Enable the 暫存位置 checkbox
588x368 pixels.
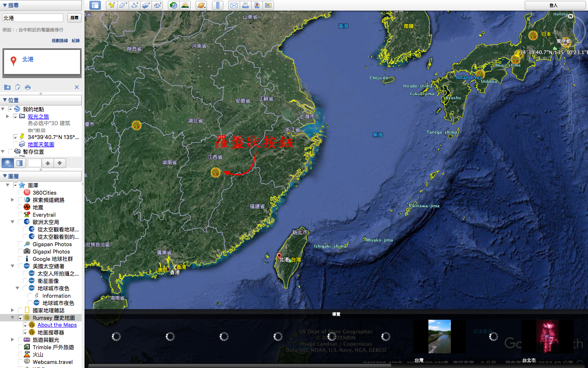pyautogui.click(x=10, y=152)
